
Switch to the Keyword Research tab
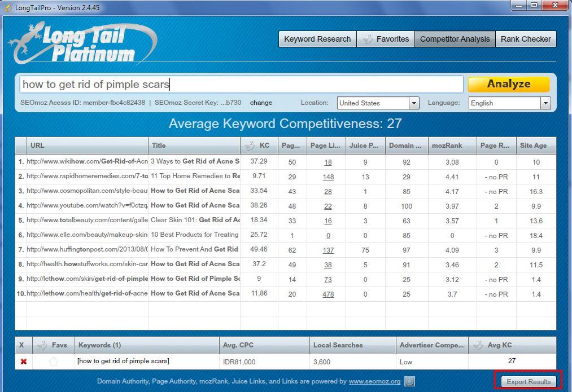(317, 39)
